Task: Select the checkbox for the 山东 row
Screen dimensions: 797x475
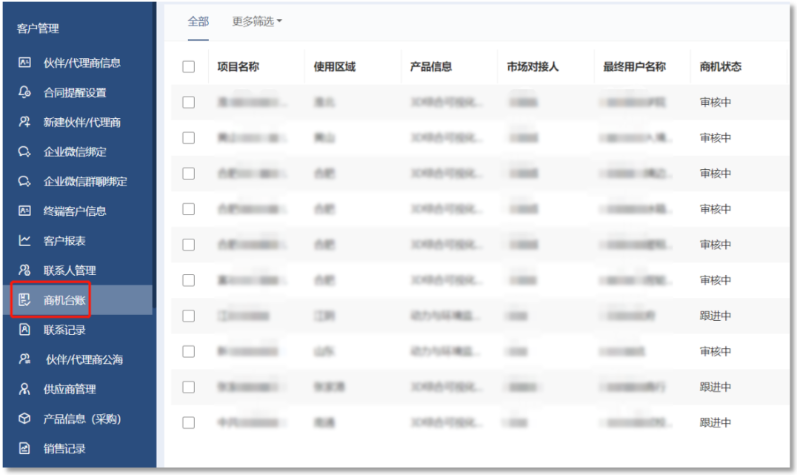Action: [188, 351]
